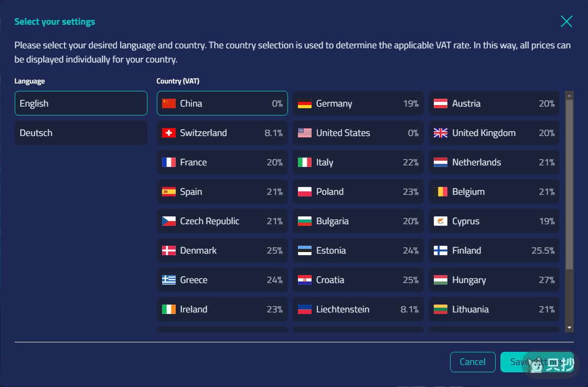The width and height of the screenshot is (588, 387).
Task: Choose Liechtenstein as the country
Action: [358, 309]
